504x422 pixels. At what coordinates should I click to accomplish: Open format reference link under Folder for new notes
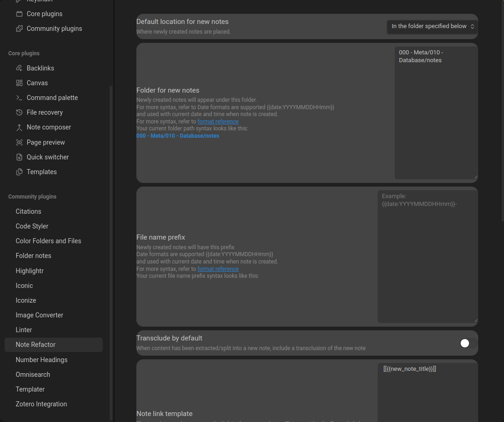[218, 122]
